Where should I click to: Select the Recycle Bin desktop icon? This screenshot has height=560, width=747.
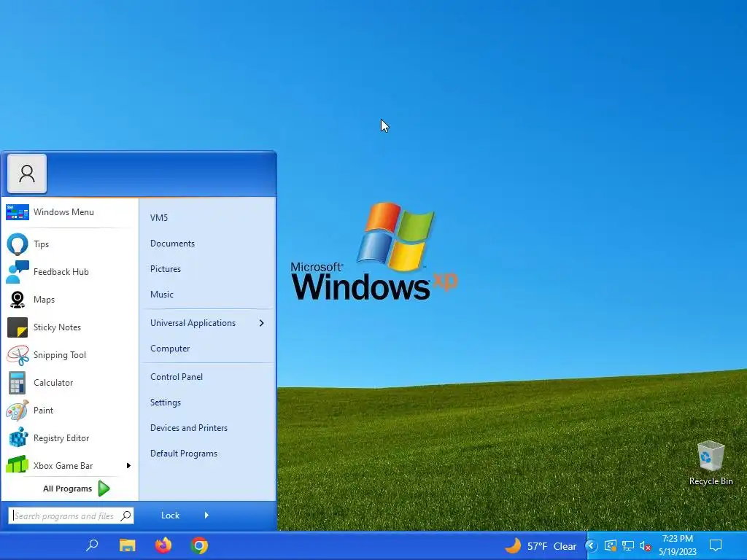711,456
